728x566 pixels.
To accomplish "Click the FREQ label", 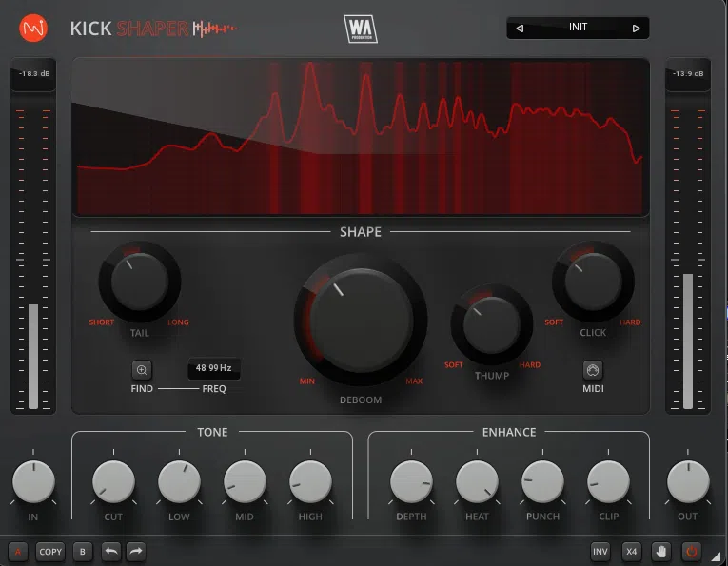I will [214, 389].
